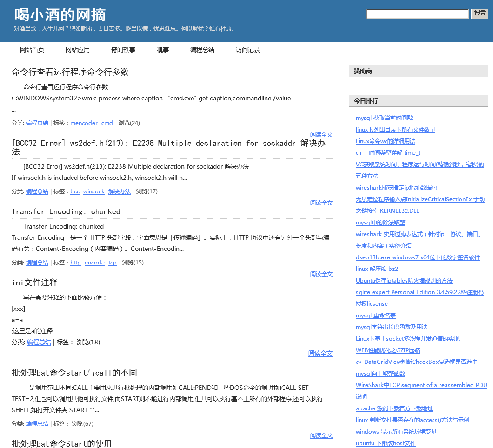Viewport: 493px width, 448px height.
Task: Open link WEB性能优化之GZIP压缩
Action: point(388,350)
